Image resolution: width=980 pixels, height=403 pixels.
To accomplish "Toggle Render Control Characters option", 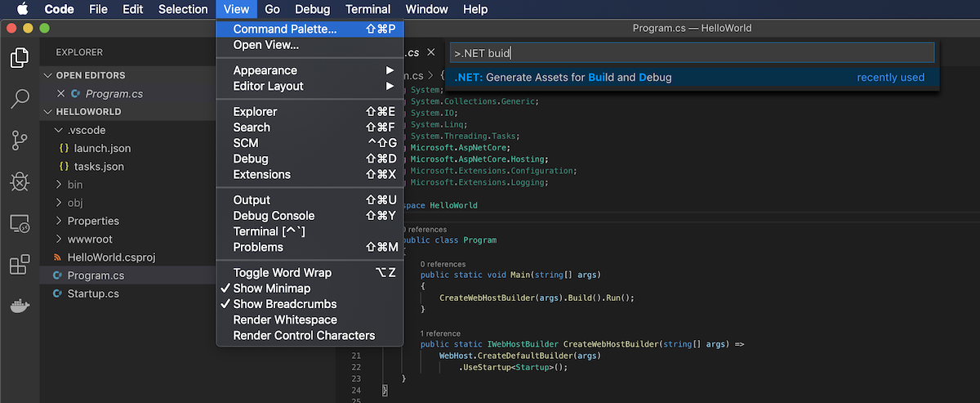I will tap(310, 335).
